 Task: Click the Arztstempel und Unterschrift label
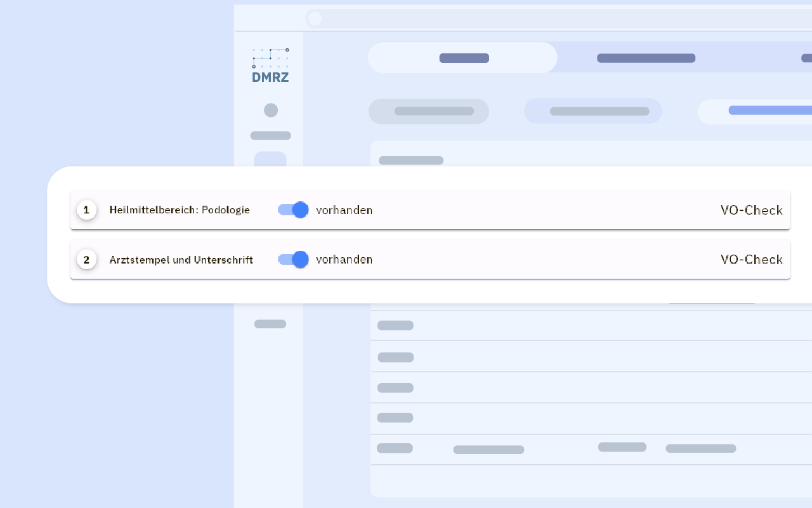pos(181,259)
